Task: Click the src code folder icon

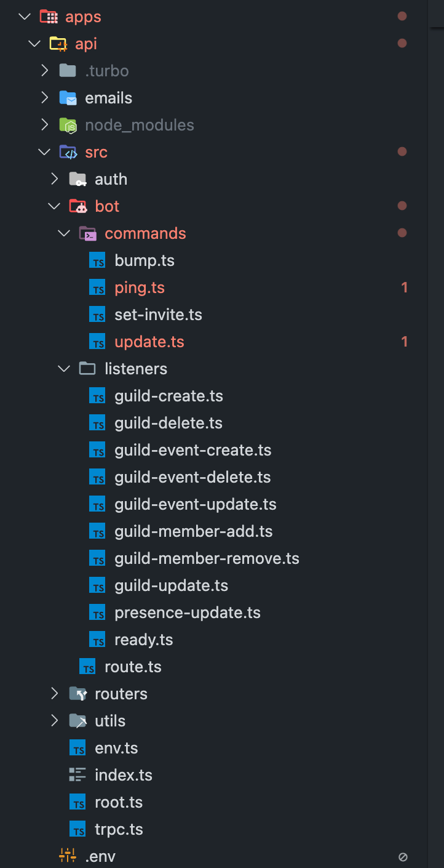Action: (68, 152)
